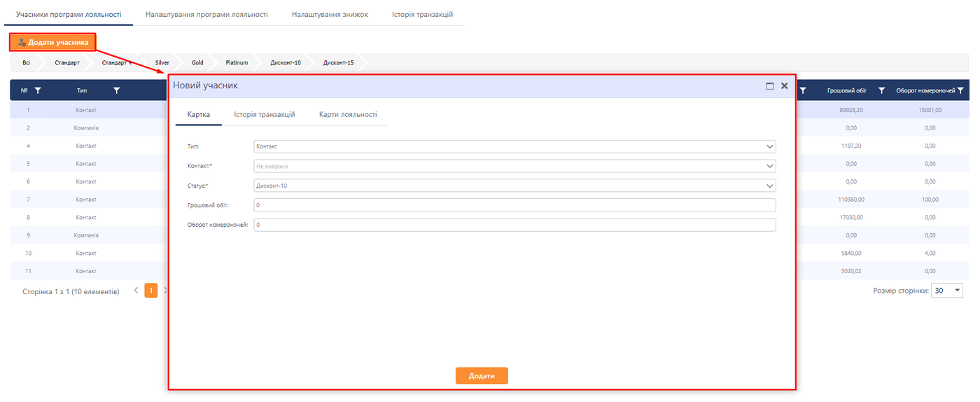Filter the Грошовий обіг column
This screenshot has width=980, height=402.
tap(882, 90)
